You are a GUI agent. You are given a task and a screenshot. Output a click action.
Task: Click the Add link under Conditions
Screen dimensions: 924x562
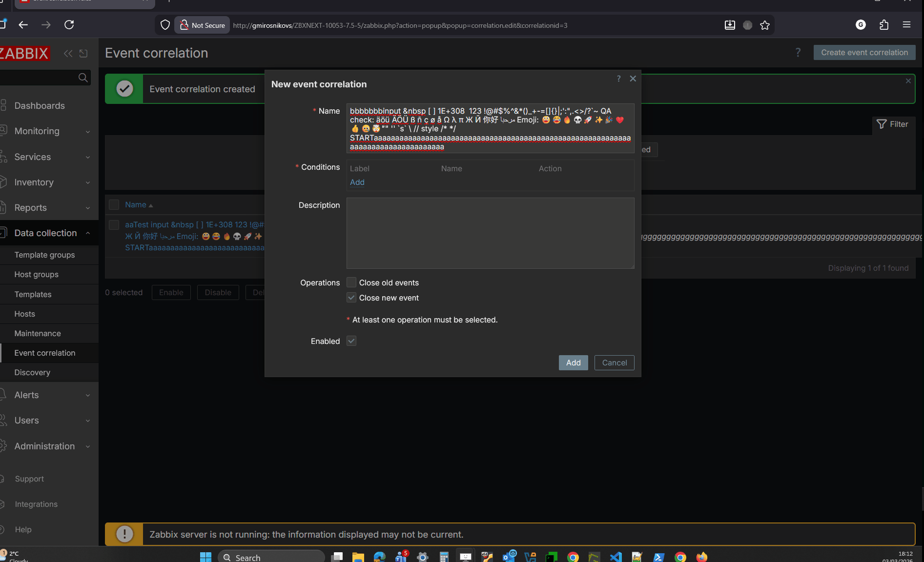click(x=357, y=182)
